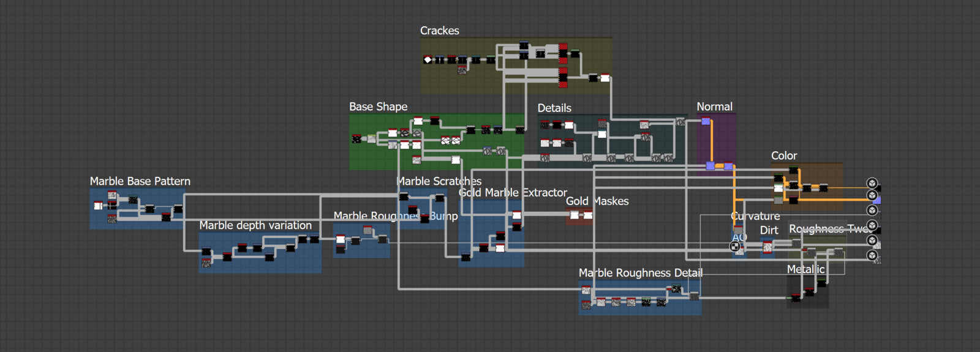Select the leftmost black node in Base Shape
The image size is (980, 352).
click(356, 139)
